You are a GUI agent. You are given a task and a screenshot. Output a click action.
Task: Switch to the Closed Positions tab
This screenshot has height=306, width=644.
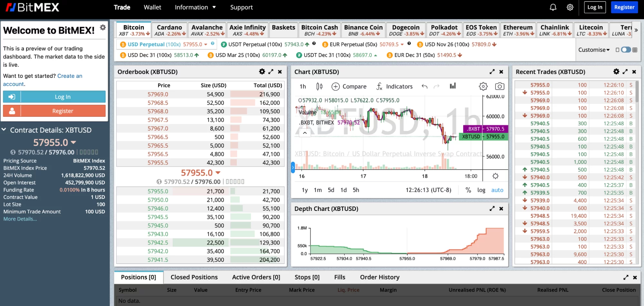(194, 277)
